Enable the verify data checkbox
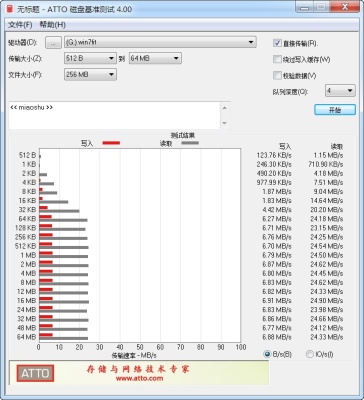The width and height of the screenshot is (364, 400). pos(277,76)
